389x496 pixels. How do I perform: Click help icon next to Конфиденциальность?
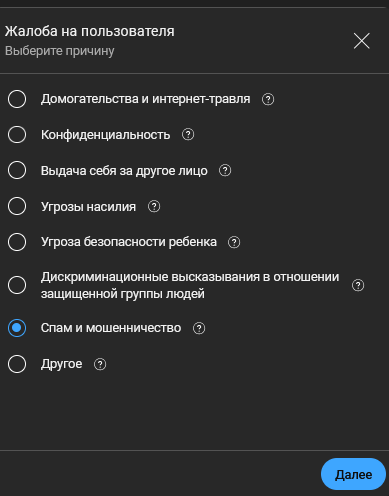pyautogui.click(x=188, y=135)
